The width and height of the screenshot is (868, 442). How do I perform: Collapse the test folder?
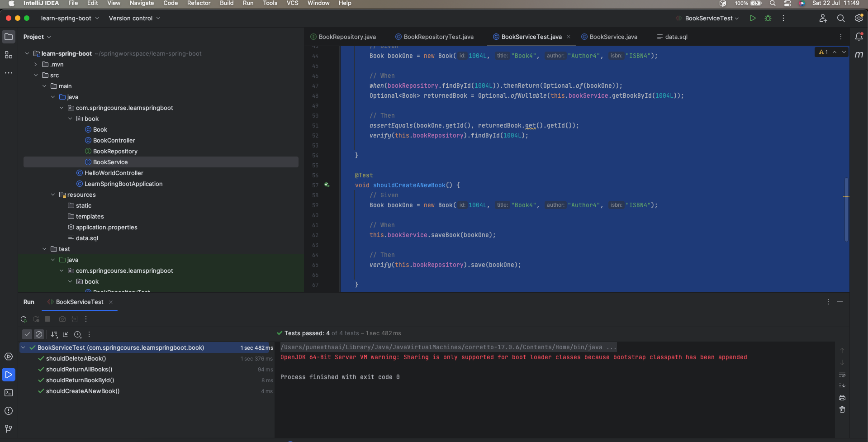pyautogui.click(x=44, y=249)
